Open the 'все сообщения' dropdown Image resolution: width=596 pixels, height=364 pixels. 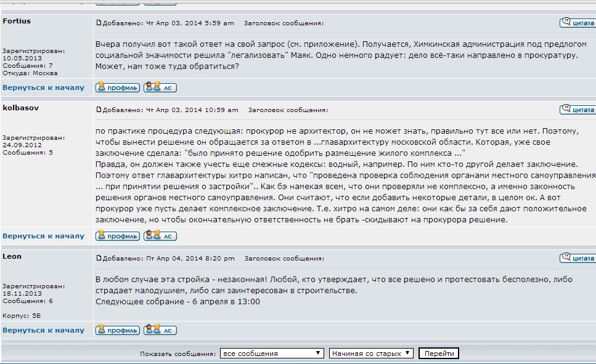(272, 354)
